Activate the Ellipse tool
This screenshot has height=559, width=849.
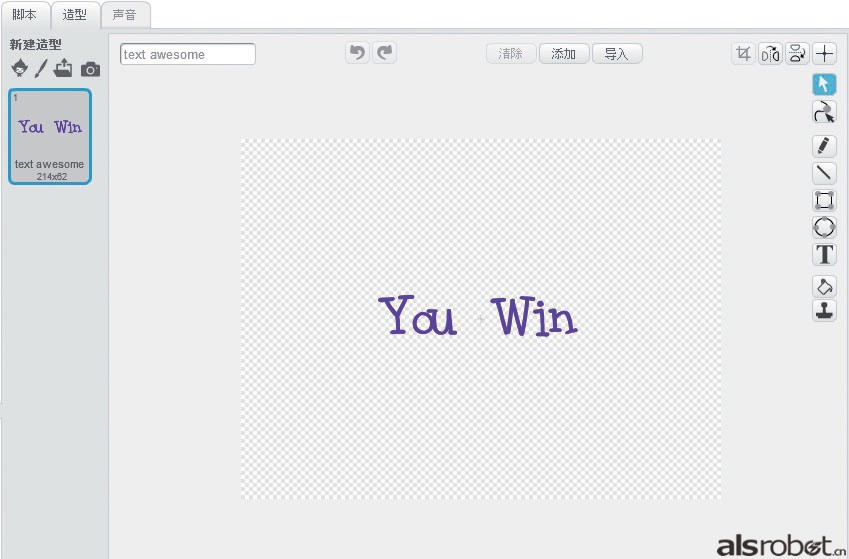point(823,227)
